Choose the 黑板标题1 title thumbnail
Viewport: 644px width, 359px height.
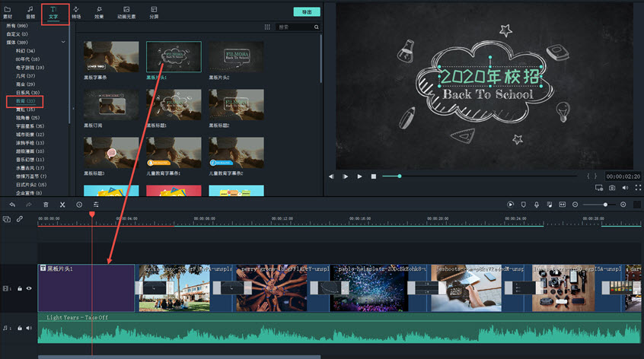click(174, 105)
